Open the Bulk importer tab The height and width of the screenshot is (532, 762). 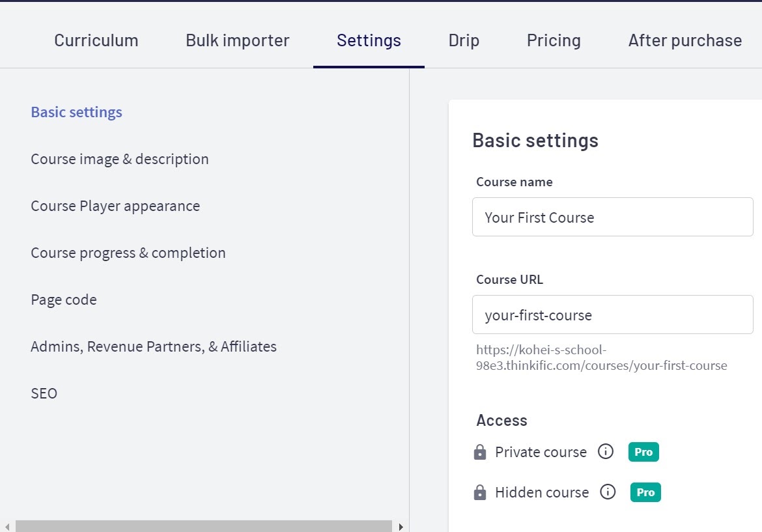(x=238, y=40)
